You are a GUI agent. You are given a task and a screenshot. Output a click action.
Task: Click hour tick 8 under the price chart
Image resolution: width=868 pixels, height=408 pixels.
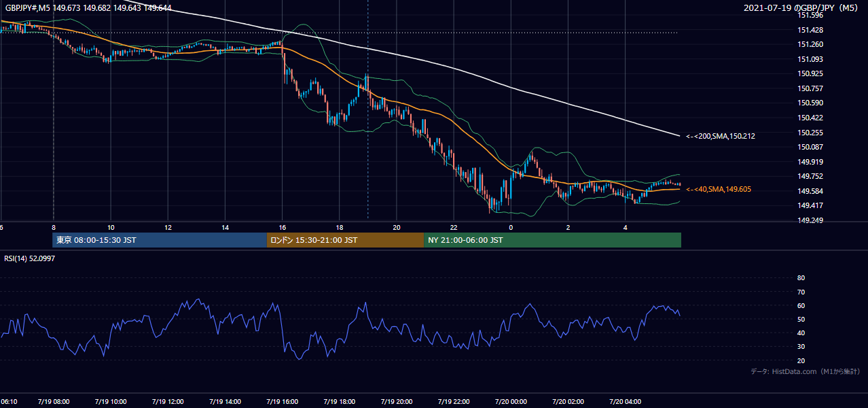(x=53, y=227)
